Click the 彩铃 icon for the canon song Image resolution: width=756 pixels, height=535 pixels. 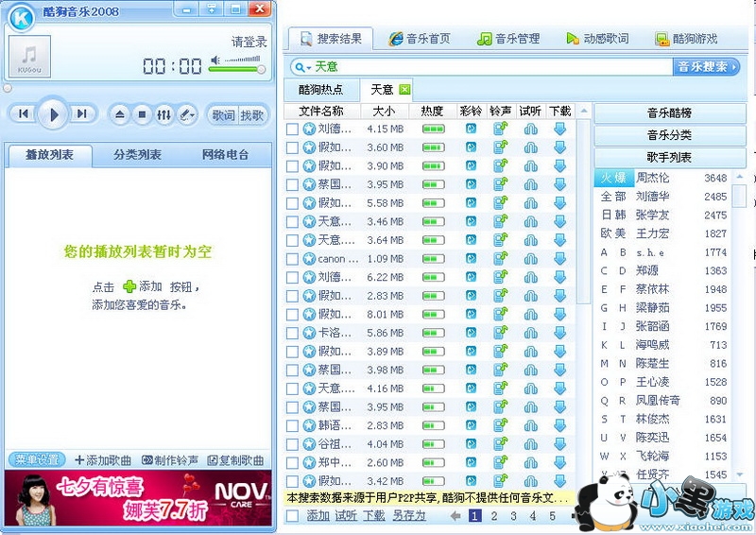pyautogui.click(x=471, y=259)
